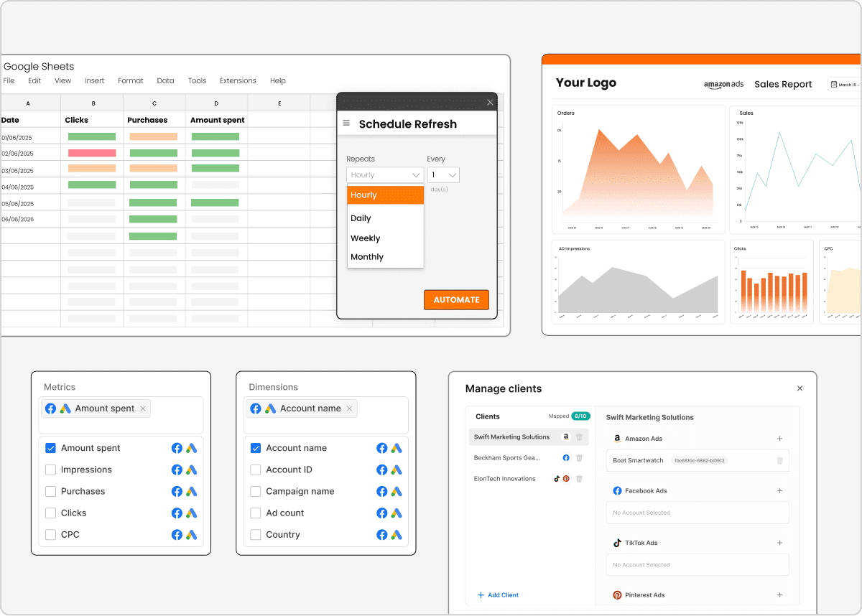Delete the Swift Marketing Solutions client
862x616 pixels.
[x=580, y=437]
